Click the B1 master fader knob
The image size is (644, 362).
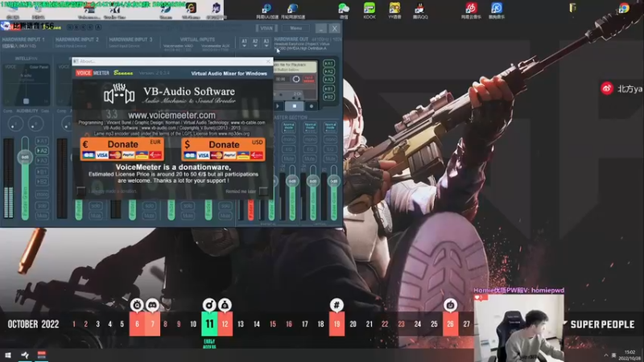coord(312,181)
